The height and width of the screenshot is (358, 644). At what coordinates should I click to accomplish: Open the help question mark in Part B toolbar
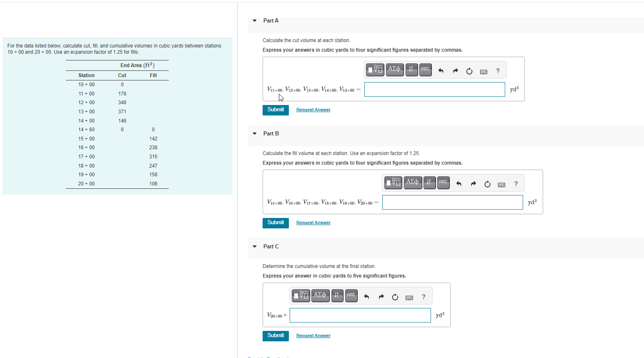point(516,183)
